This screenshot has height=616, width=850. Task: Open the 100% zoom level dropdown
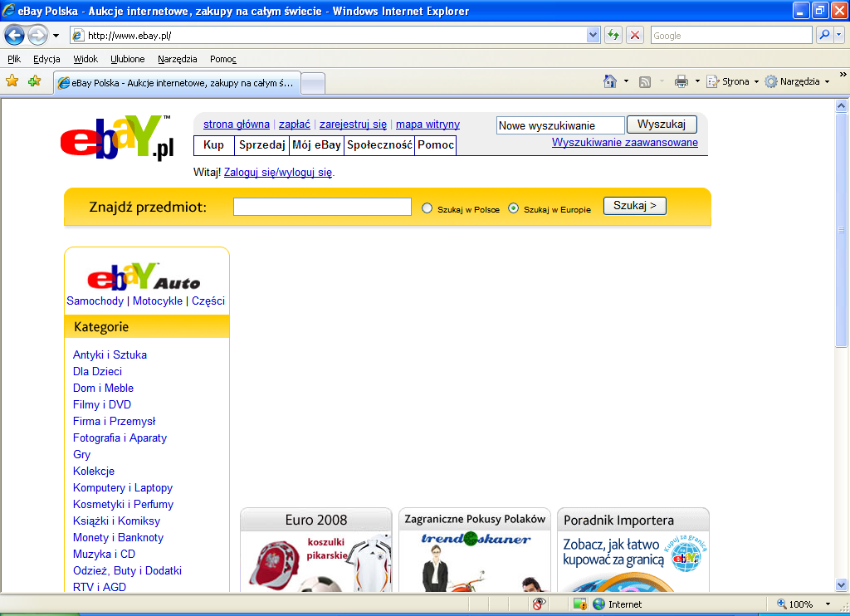(x=828, y=604)
